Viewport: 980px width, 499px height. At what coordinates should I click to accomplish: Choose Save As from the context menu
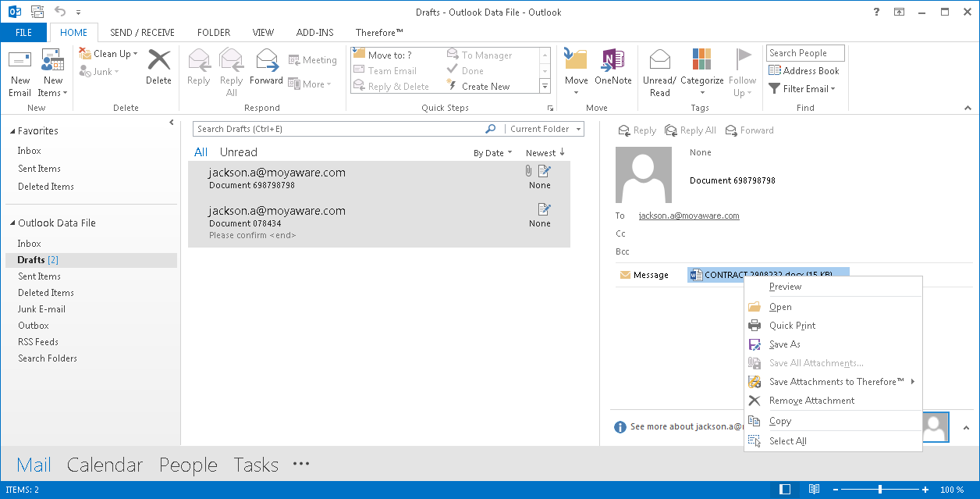[784, 344]
